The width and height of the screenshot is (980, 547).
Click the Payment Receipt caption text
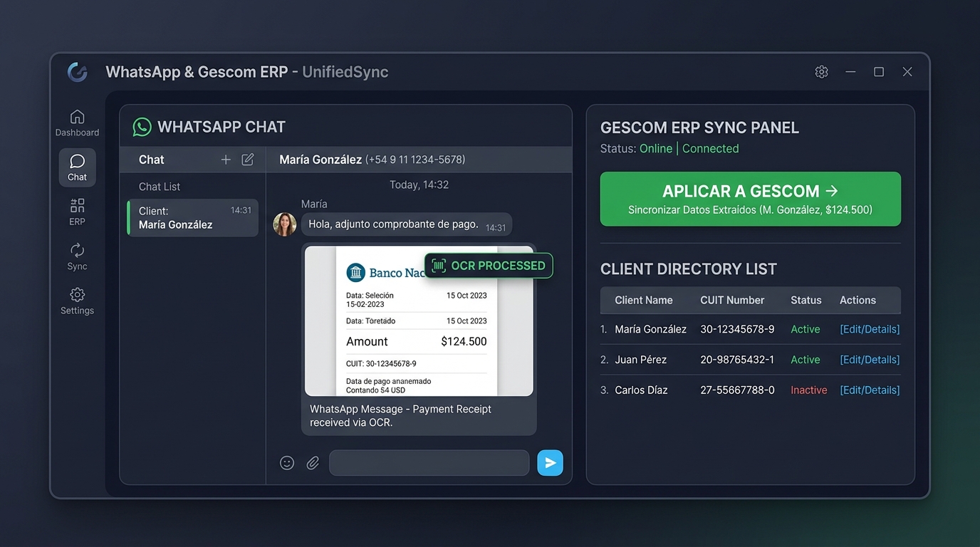pos(400,415)
